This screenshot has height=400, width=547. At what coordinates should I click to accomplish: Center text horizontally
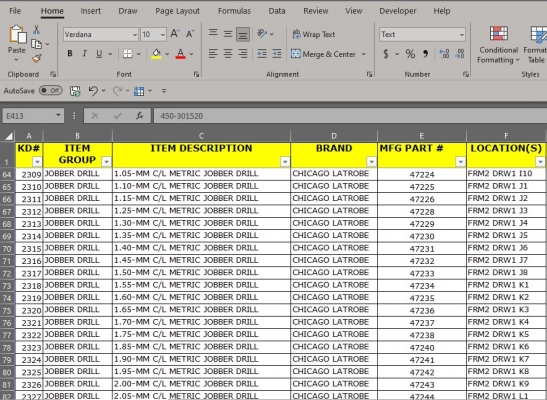click(x=228, y=54)
